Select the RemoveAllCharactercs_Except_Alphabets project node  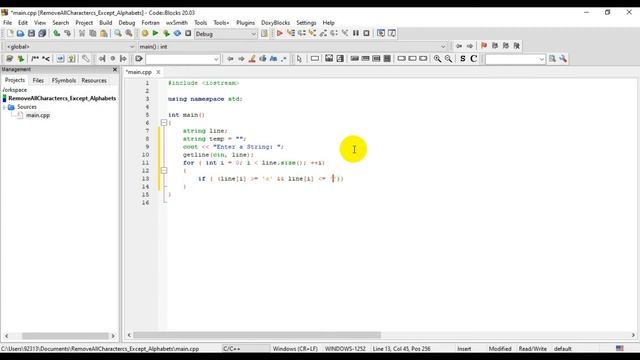(x=62, y=98)
